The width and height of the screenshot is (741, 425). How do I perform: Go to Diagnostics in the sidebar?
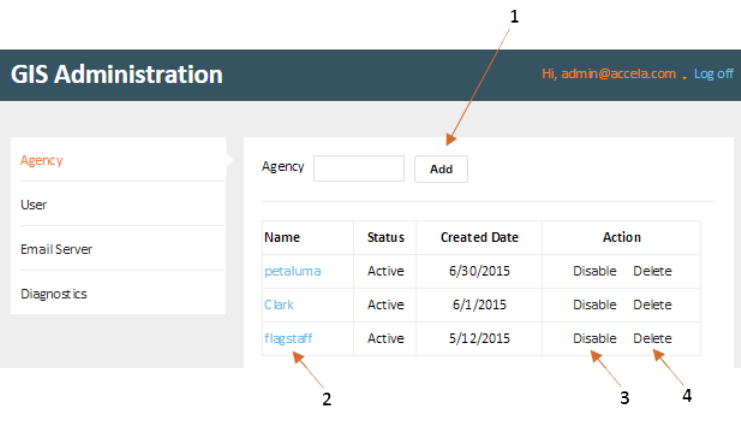point(54,294)
